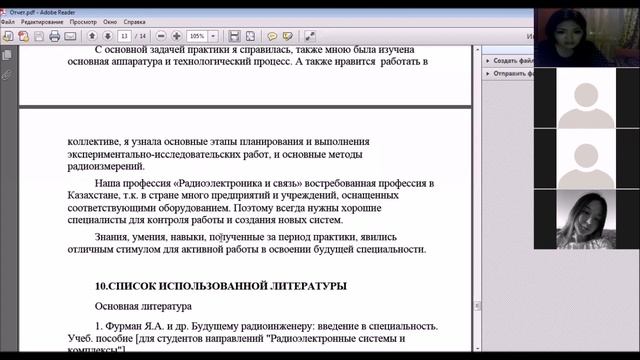Open the zoom level dropdown arrow
The height and width of the screenshot is (360, 640).
(x=213, y=36)
